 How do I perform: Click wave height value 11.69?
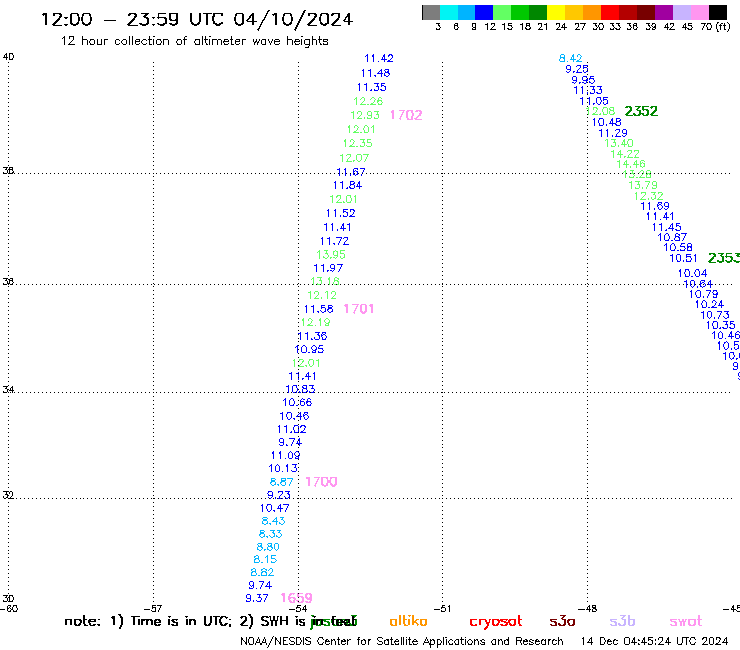655,206
